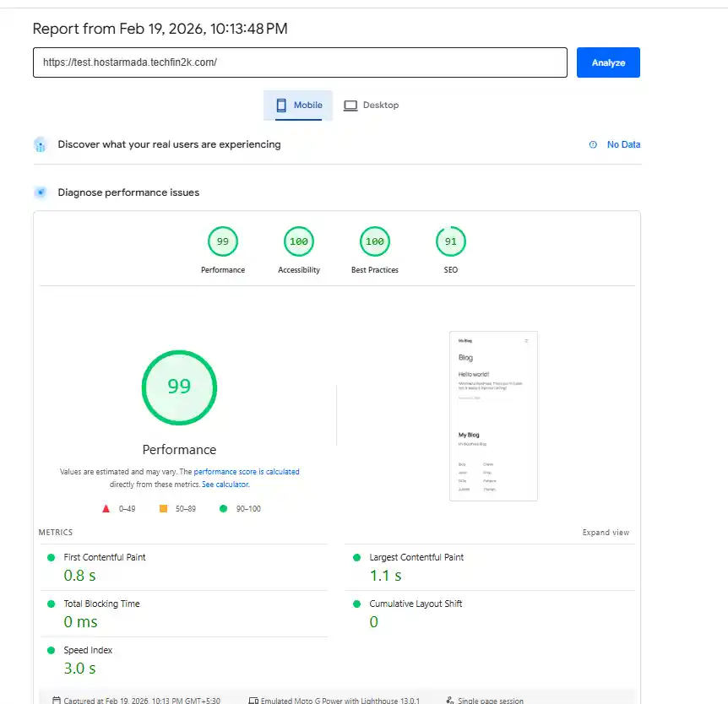The height and width of the screenshot is (704, 728).
Task: Switch to the Mobile tab
Action: tap(298, 106)
